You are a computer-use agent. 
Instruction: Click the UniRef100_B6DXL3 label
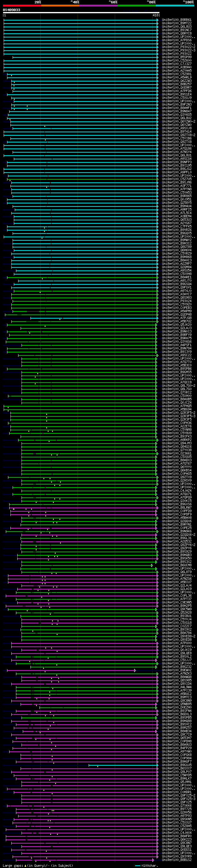tap(177, 714)
